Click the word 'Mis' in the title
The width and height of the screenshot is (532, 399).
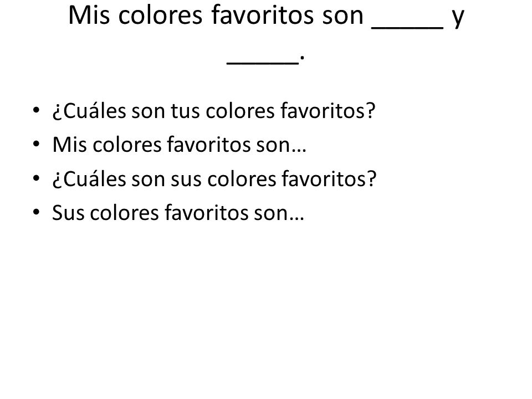[89, 16]
